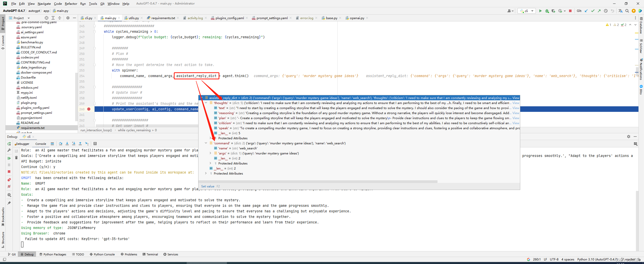This screenshot has height=264, width=644.
Task: Rerun cli in the Debug panel
Action: click(x=9, y=144)
